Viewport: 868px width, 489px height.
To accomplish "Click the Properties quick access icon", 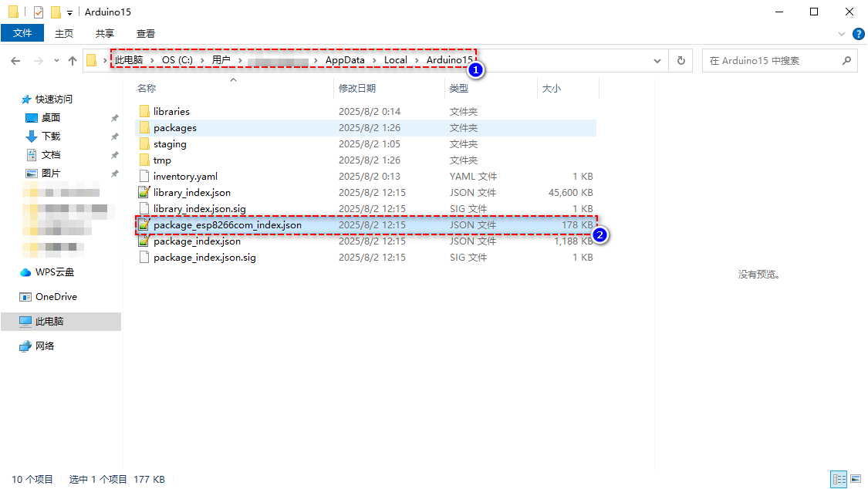I will point(39,12).
